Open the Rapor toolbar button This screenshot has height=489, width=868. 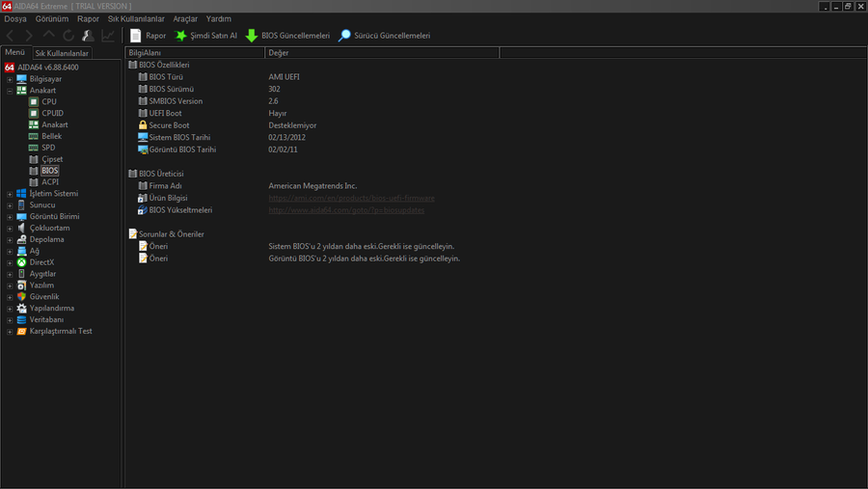click(x=148, y=36)
